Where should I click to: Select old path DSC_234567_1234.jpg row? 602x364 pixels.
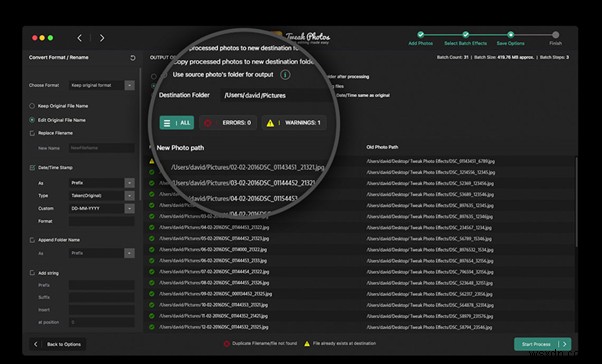click(429, 228)
